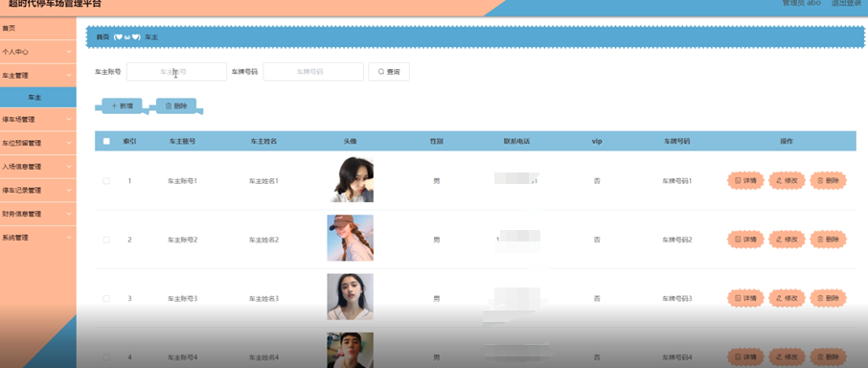Expand the 停车记录管理 sidebar menu

37,191
